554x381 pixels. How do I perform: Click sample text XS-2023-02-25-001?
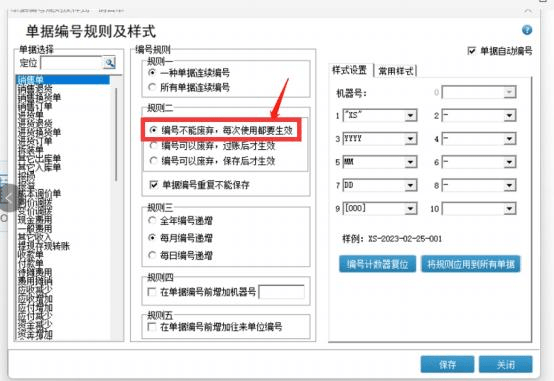(x=405, y=239)
